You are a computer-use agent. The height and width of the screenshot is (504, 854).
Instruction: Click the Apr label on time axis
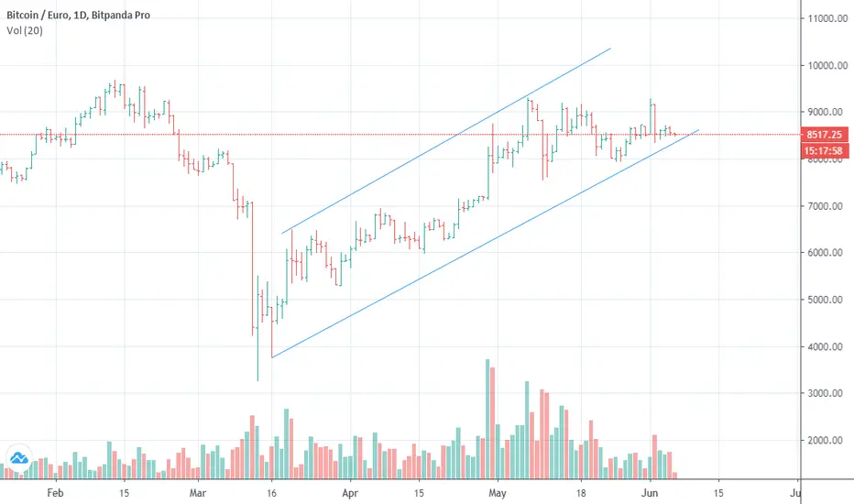350,493
